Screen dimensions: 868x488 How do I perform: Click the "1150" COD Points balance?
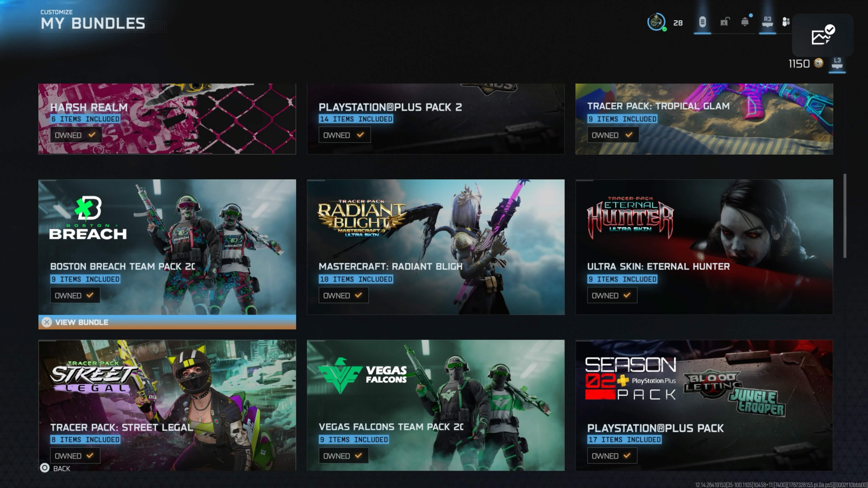pyautogui.click(x=799, y=64)
